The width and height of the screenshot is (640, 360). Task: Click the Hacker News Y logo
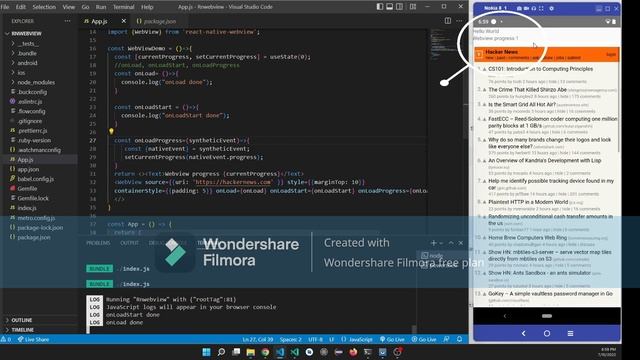click(x=479, y=54)
